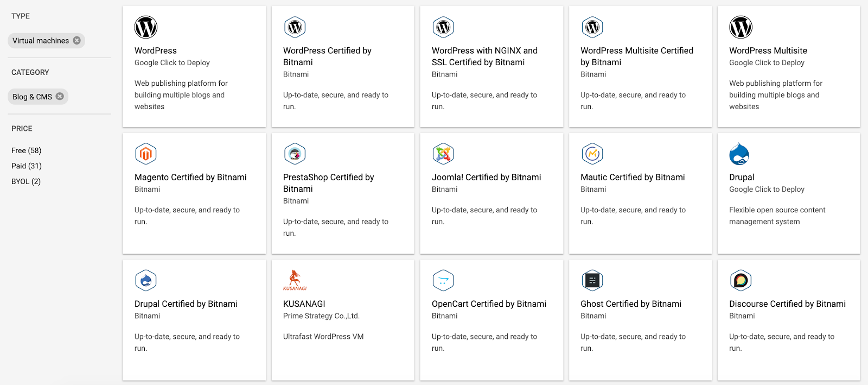Click the OpenCart Certified by Bitnami logo
The height and width of the screenshot is (385, 868).
coord(443,281)
